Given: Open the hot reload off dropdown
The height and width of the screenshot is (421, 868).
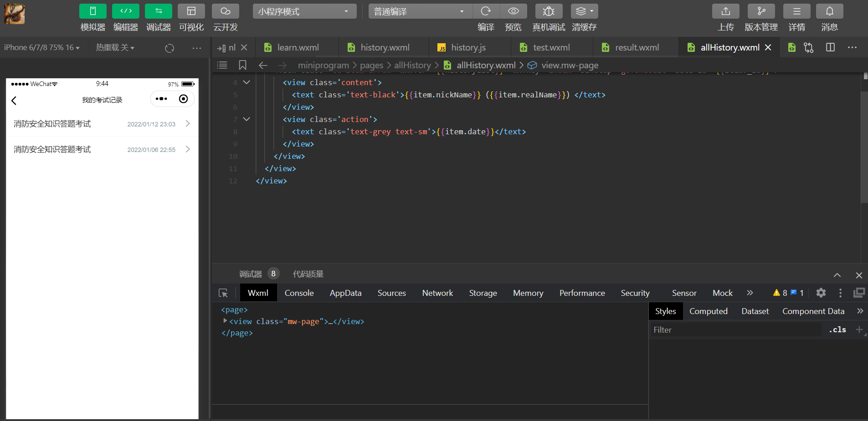Looking at the screenshot, I should (x=115, y=47).
